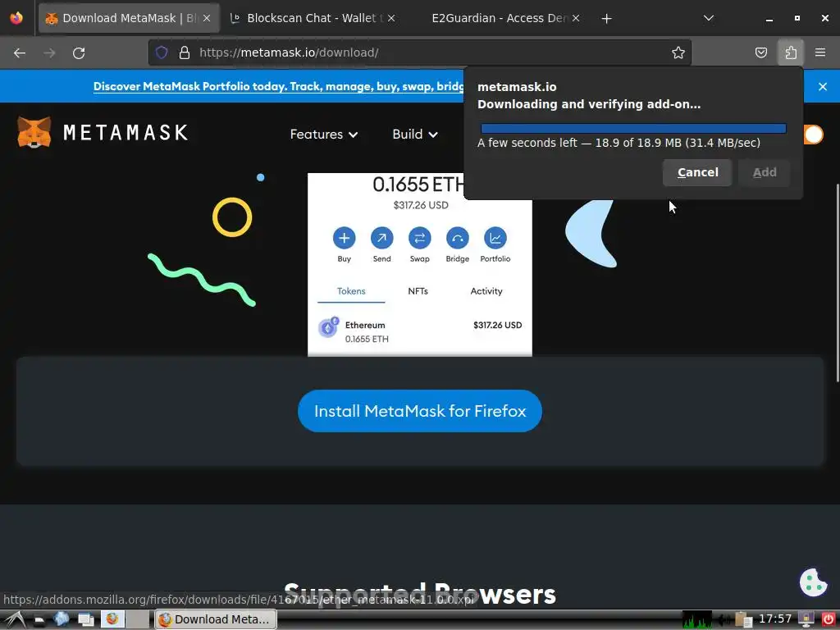Cancel the add-on download
Image resolution: width=840 pixels, height=630 pixels.
(697, 172)
